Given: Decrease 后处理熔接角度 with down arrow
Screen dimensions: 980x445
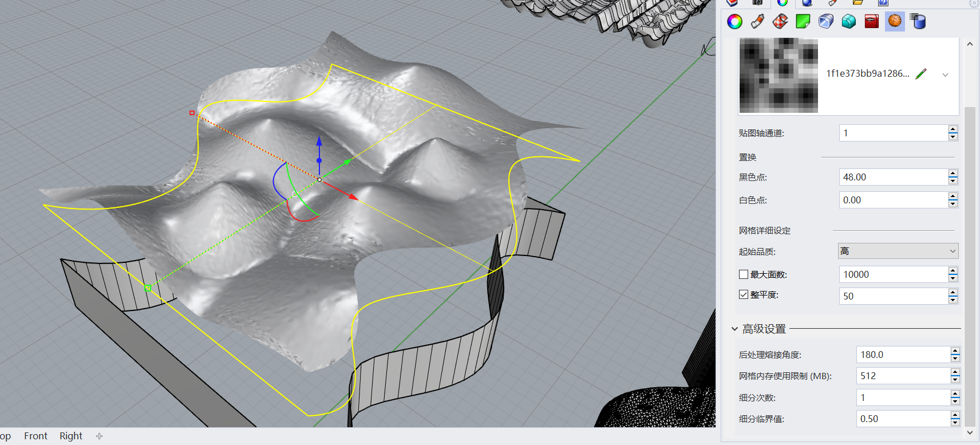Looking at the screenshot, I should [x=955, y=359].
